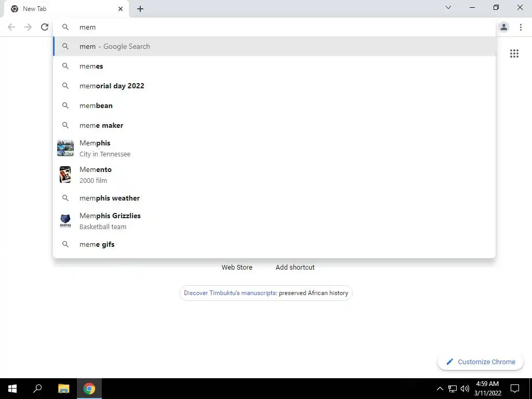Choose the 'meme maker' suggestion
This screenshot has height=399, width=532.
pos(274,125)
